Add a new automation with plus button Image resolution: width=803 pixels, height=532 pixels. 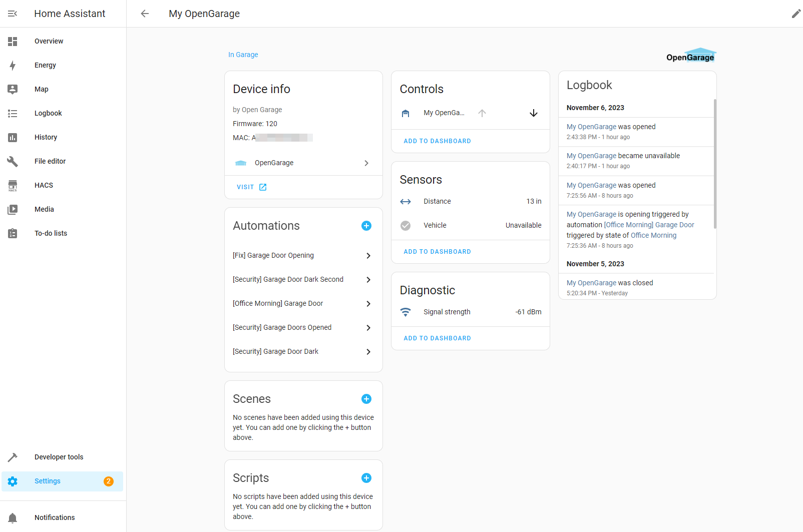(366, 226)
